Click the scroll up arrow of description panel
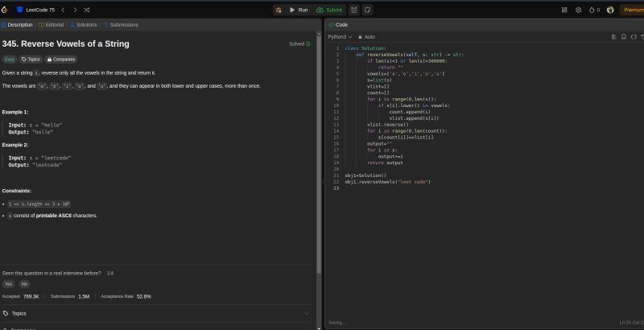The height and width of the screenshot is (330, 644). point(319,33)
